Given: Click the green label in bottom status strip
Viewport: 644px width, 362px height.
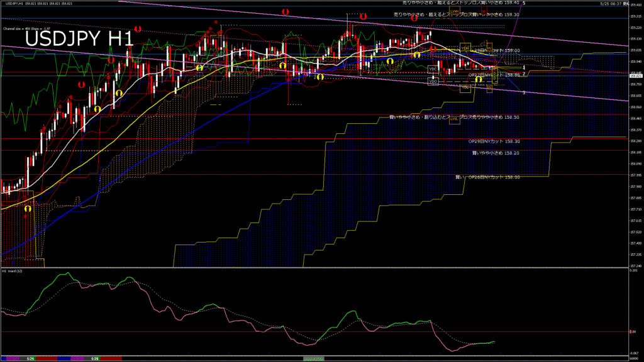Looking at the screenshot, I should coord(314,359).
